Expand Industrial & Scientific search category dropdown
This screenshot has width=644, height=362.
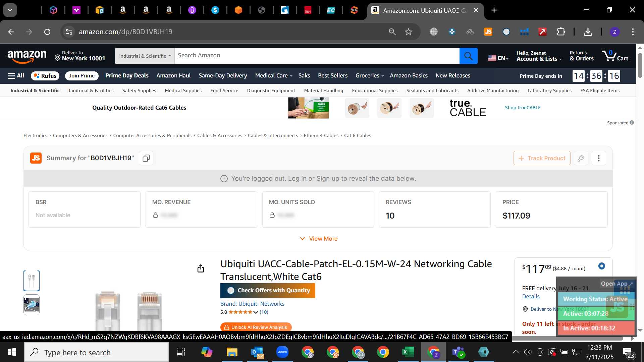pyautogui.click(x=145, y=56)
